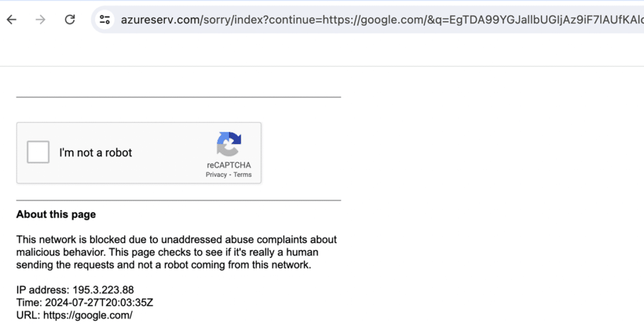Image resolution: width=644 pixels, height=324 pixels.
Task: Click the horizontal divider above "About this page"
Action: click(x=179, y=201)
